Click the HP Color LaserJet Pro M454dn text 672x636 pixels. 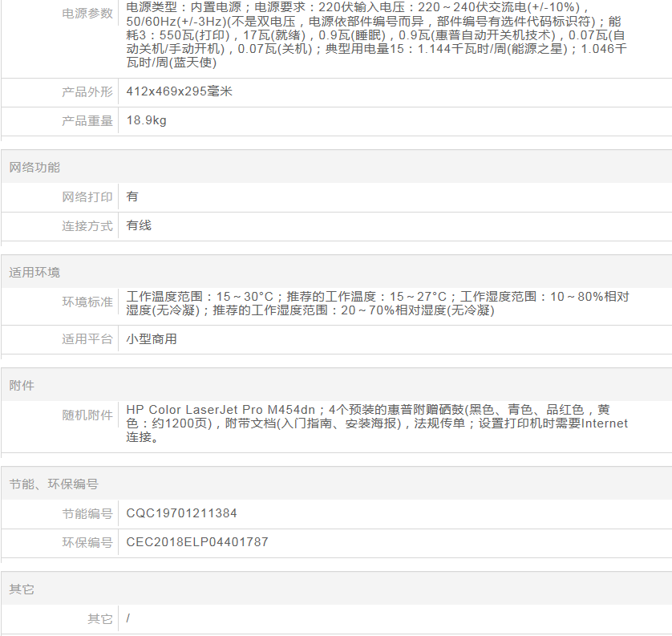[x=208, y=409]
